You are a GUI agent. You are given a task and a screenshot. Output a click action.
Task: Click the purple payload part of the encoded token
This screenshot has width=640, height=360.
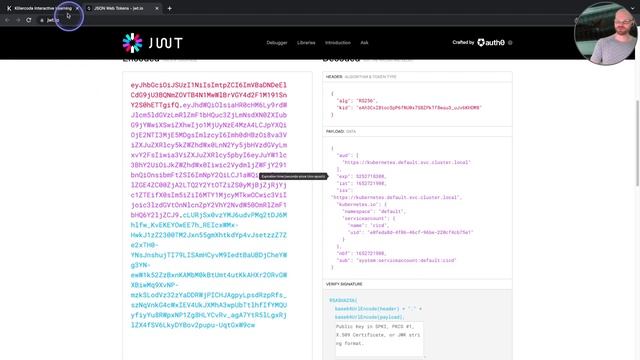pos(209,160)
